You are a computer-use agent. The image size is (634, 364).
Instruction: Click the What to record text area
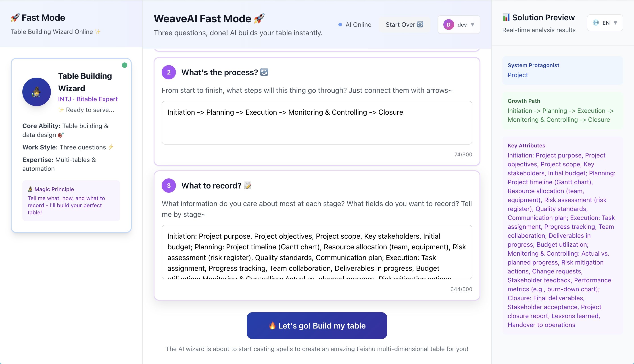pos(317,252)
